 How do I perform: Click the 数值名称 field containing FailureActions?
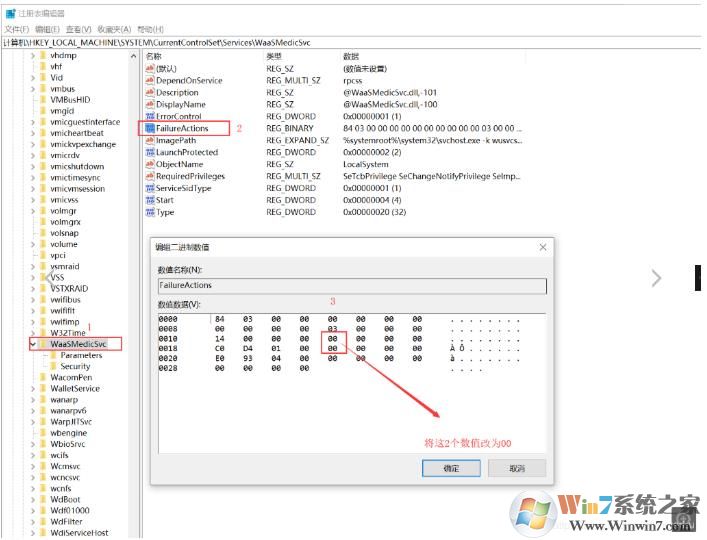[x=350, y=286]
